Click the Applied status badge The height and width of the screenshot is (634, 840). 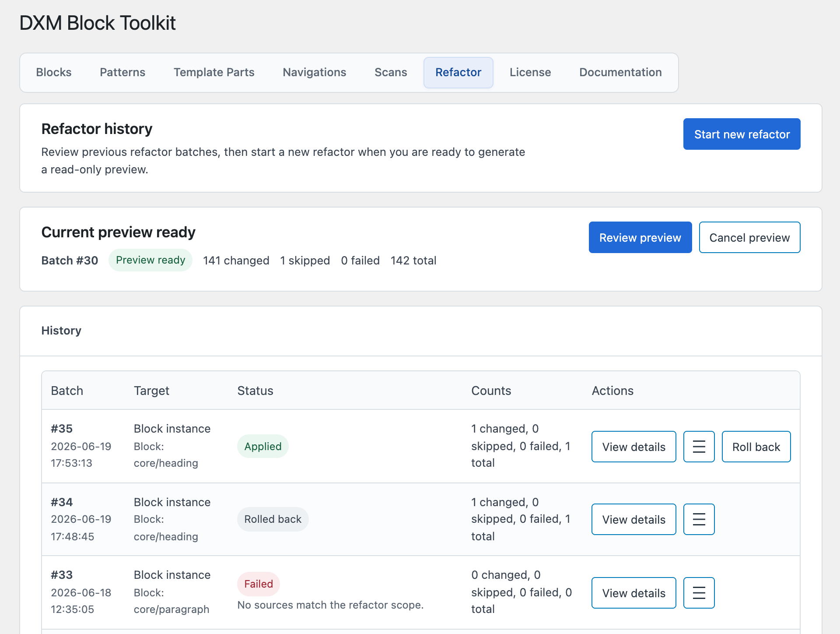pyautogui.click(x=262, y=446)
